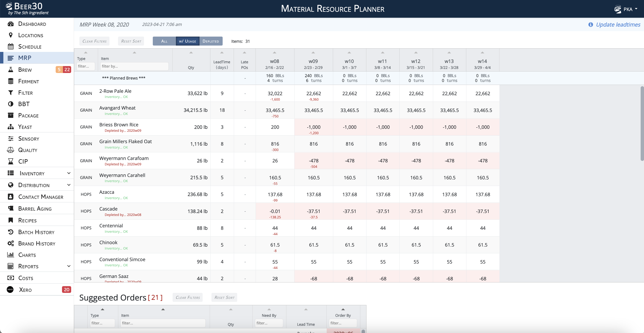This screenshot has width=644, height=333.
Task: Click the Brew flask icon
Action: click(10, 70)
